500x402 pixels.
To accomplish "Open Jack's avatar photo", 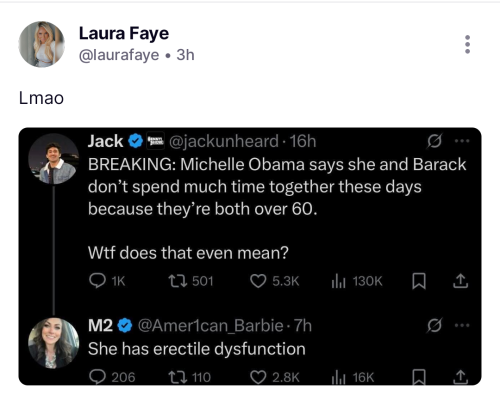I will coord(54,159).
